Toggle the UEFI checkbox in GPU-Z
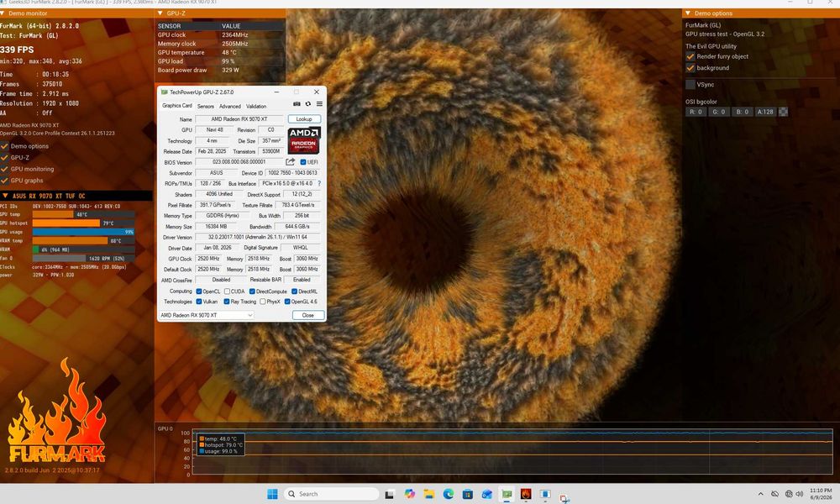Image resolution: width=840 pixels, height=504 pixels. coord(303,162)
